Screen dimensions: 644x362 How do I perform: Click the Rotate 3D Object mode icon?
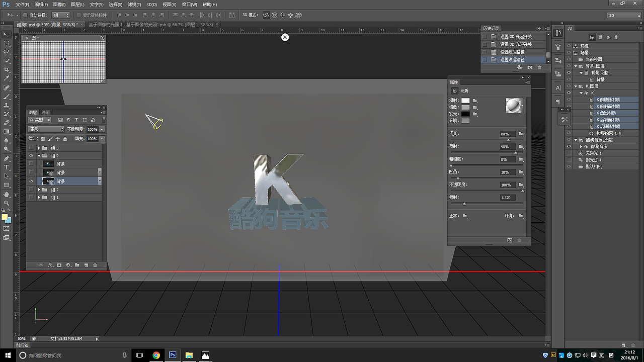(266, 15)
